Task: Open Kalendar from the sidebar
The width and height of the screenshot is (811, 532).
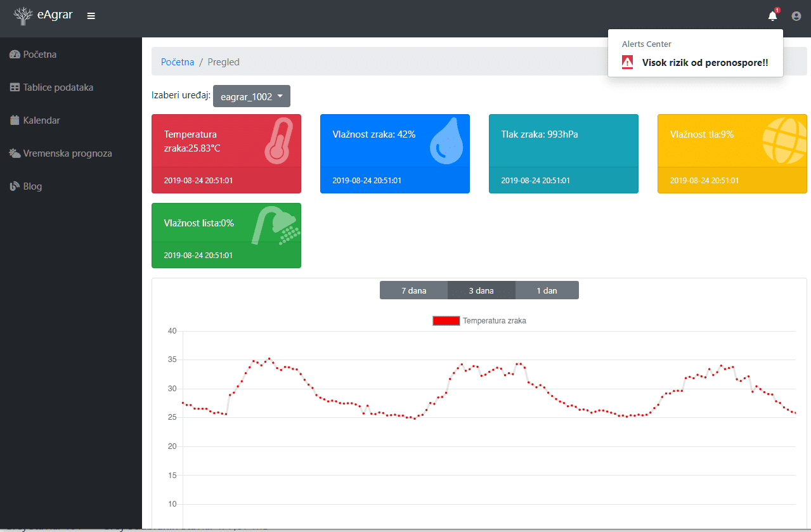Action: click(x=41, y=120)
